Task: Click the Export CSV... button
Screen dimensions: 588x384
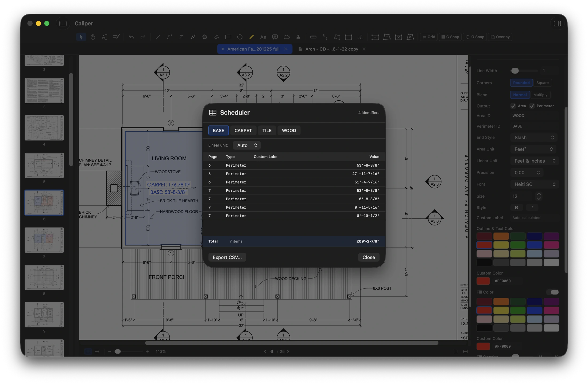Action: [x=227, y=257]
